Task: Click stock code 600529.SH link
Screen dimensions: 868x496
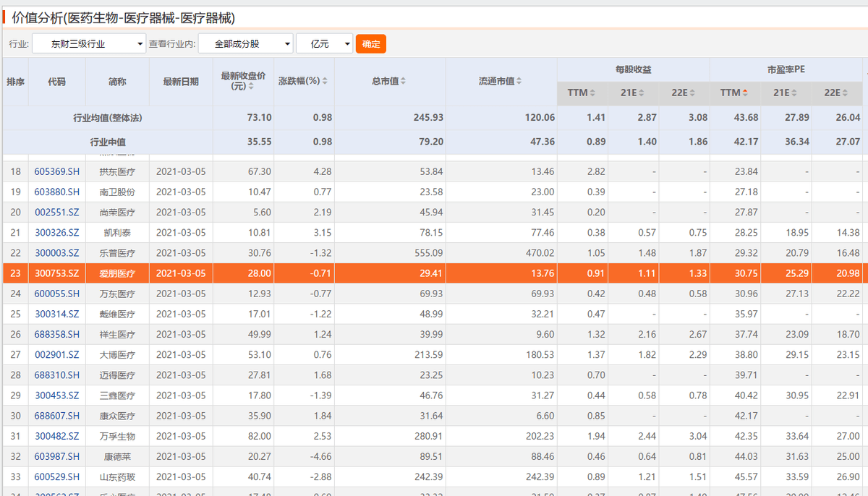Action: 57,476
